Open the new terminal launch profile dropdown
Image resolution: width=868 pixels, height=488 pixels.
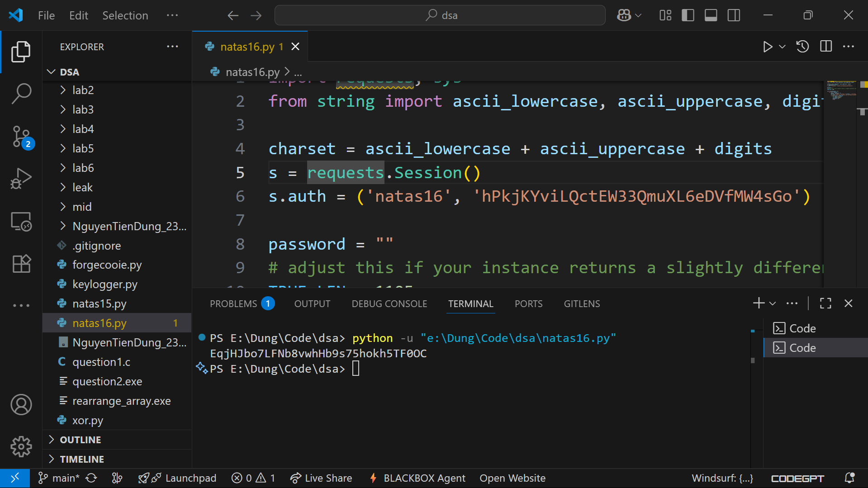pos(773,303)
